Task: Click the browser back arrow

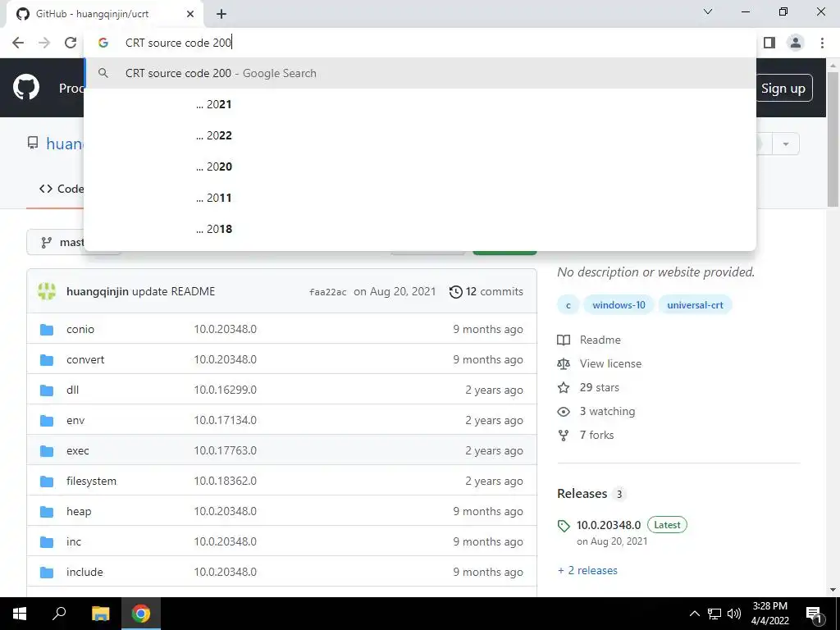Action: pyautogui.click(x=18, y=43)
